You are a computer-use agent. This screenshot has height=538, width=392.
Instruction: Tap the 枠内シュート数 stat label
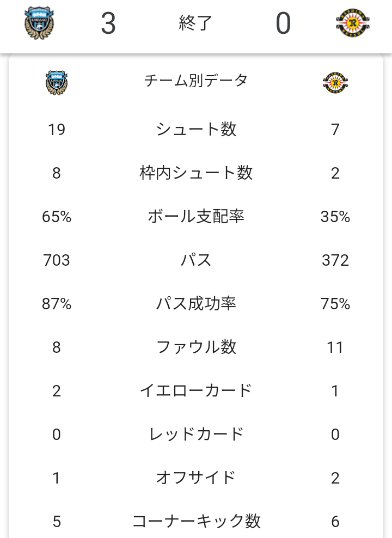(x=196, y=173)
